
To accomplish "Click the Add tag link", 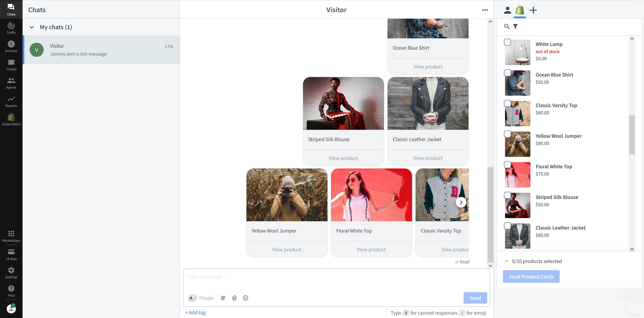I will coord(195,312).
